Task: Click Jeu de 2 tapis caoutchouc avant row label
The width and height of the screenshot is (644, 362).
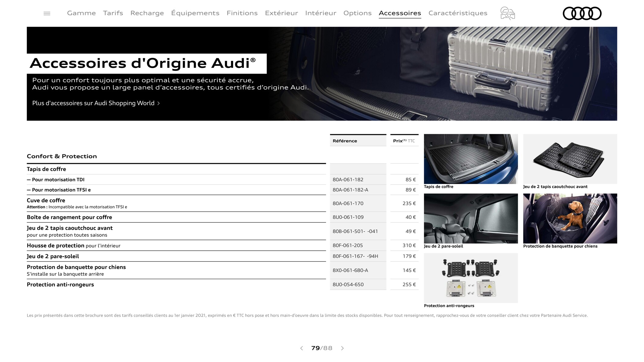Action: click(x=70, y=228)
